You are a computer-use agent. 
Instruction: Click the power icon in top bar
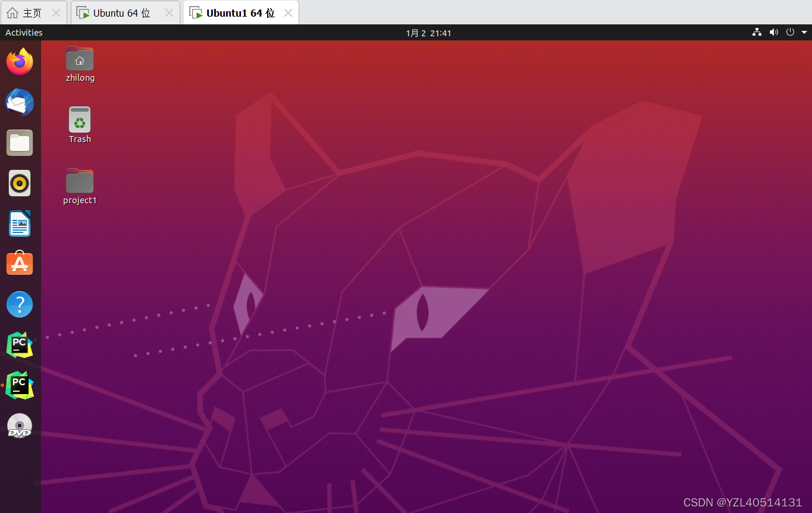[790, 33]
